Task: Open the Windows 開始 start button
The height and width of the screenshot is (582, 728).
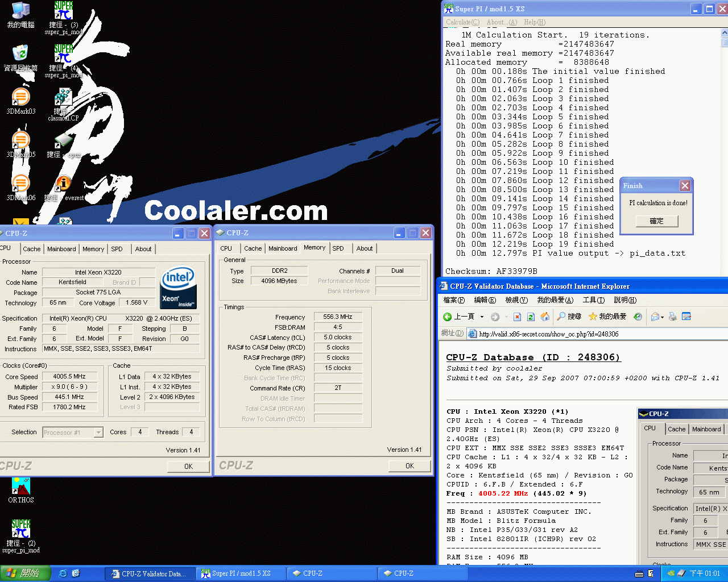Action: pyautogui.click(x=25, y=573)
